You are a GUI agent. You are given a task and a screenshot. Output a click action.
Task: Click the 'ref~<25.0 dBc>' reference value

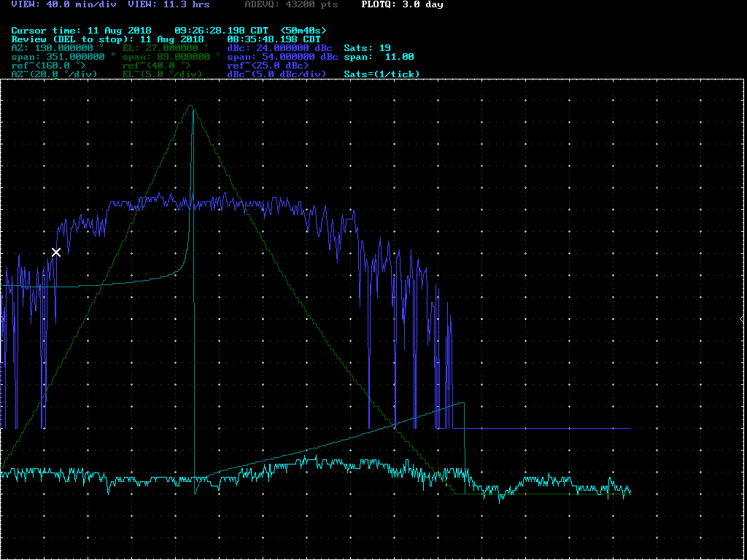coord(268,65)
